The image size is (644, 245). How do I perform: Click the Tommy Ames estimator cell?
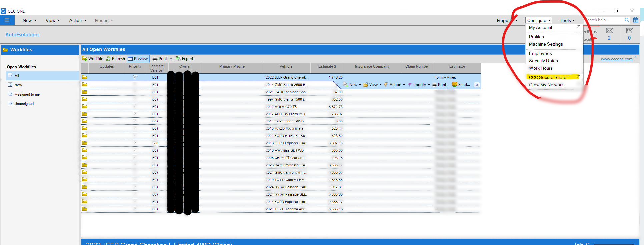445,77
